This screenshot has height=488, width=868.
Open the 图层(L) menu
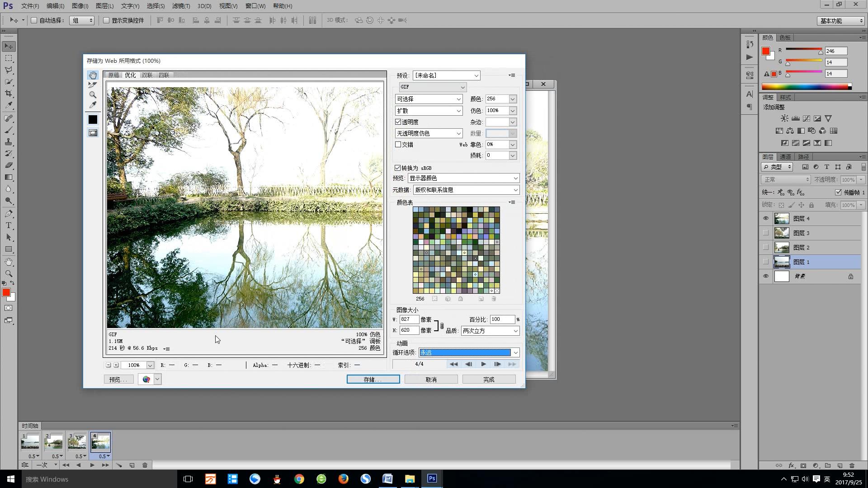pyautogui.click(x=104, y=6)
